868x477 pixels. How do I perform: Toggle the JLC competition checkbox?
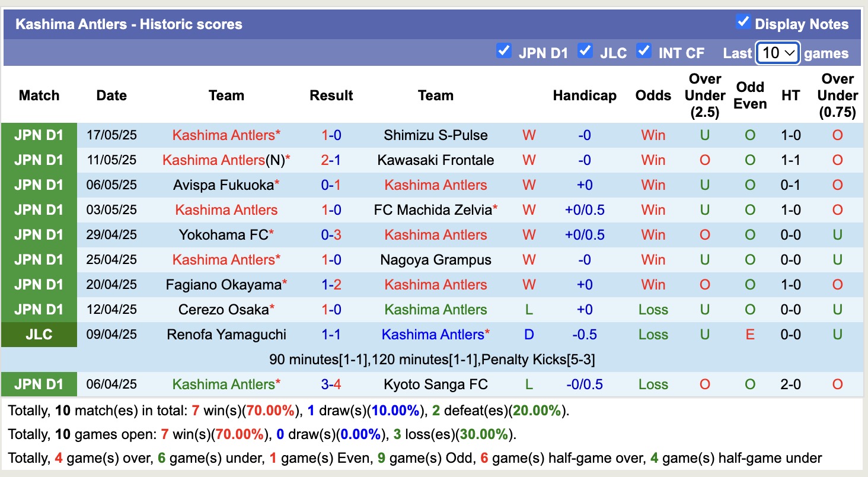[x=585, y=52]
